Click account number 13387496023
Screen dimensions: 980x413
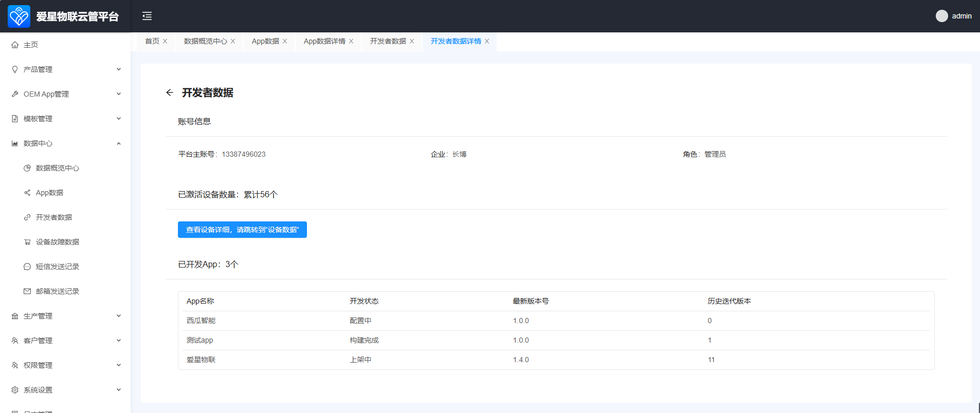pos(244,154)
